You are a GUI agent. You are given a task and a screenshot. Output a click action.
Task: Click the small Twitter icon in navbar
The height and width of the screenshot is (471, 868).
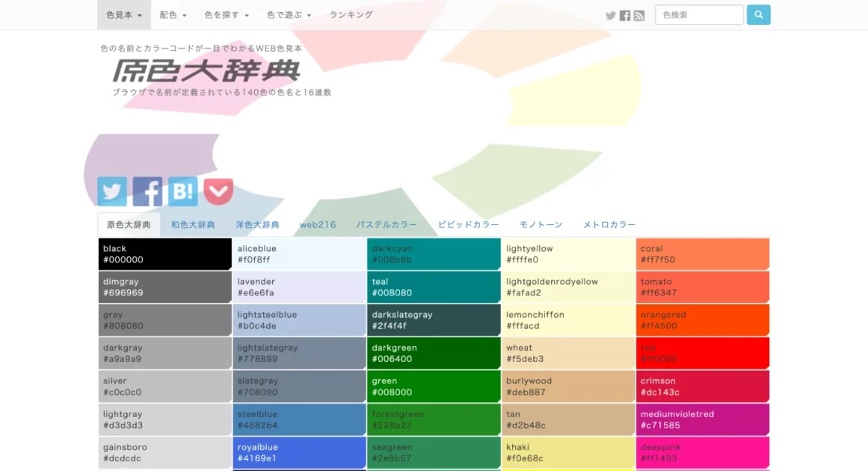[611, 16]
